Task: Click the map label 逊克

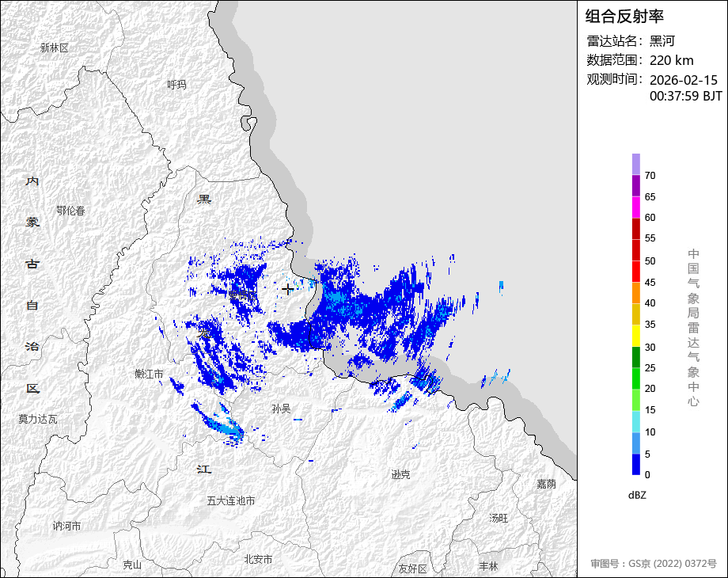Action: click(x=400, y=475)
